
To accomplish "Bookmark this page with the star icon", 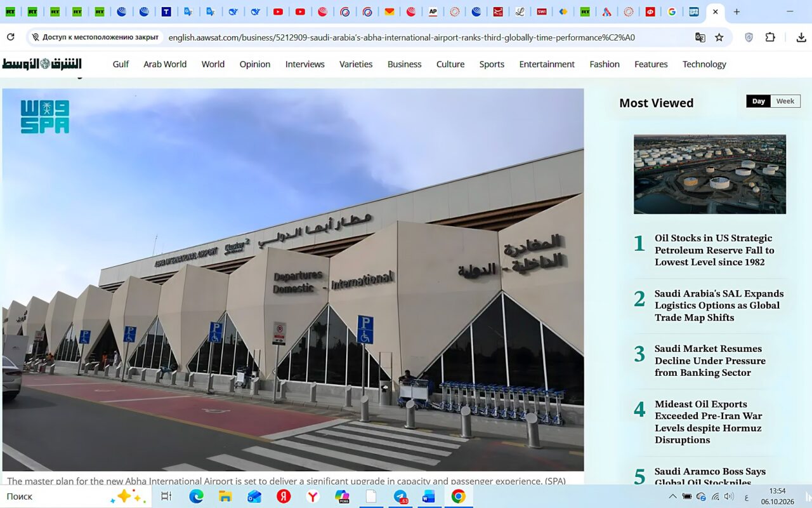I will pyautogui.click(x=719, y=37).
